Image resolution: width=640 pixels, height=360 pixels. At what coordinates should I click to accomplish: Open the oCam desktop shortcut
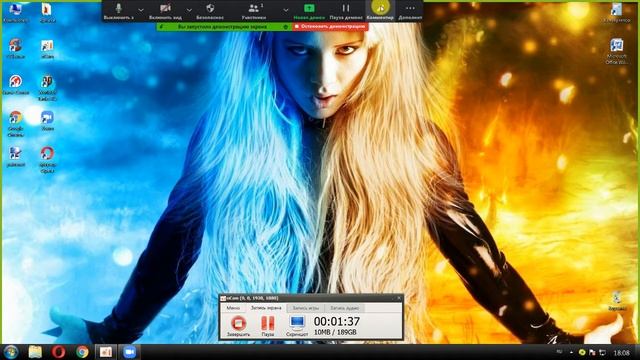click(47, 49)
